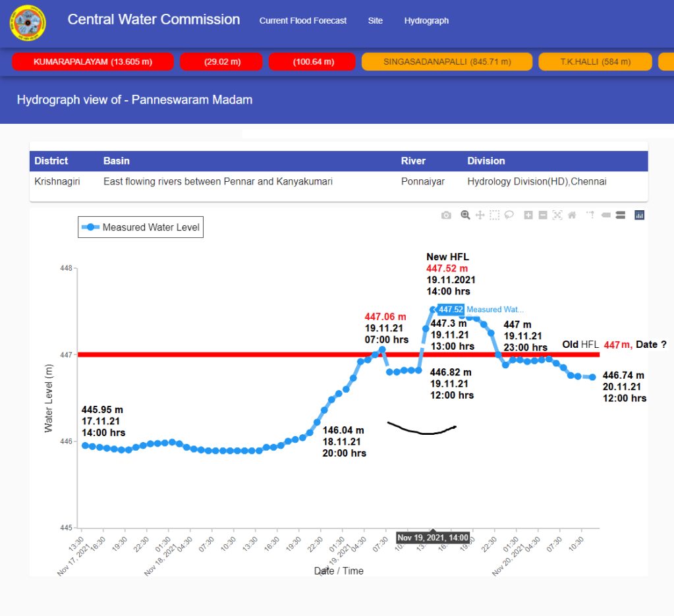Select the Zoom magnifier tool
The height and width of the screenshot is (616, 674).
465,215
